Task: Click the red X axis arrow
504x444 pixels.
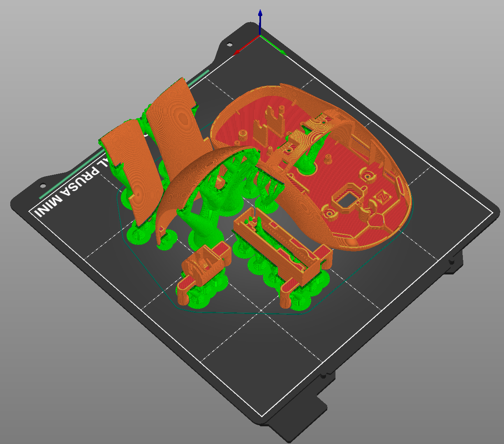Action: coord(246,46)
